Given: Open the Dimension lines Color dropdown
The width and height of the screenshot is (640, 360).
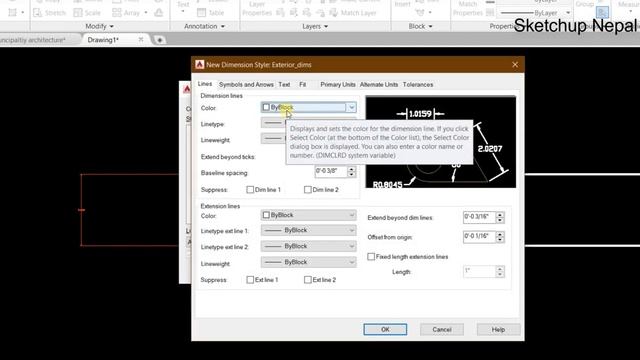Looking at the screenshot, I should coord(309,107).
